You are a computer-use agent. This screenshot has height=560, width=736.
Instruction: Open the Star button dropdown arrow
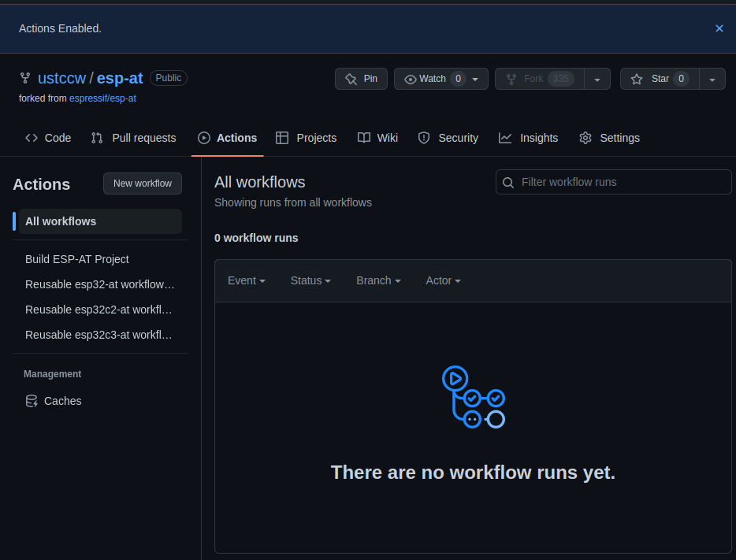pos(712,78)
